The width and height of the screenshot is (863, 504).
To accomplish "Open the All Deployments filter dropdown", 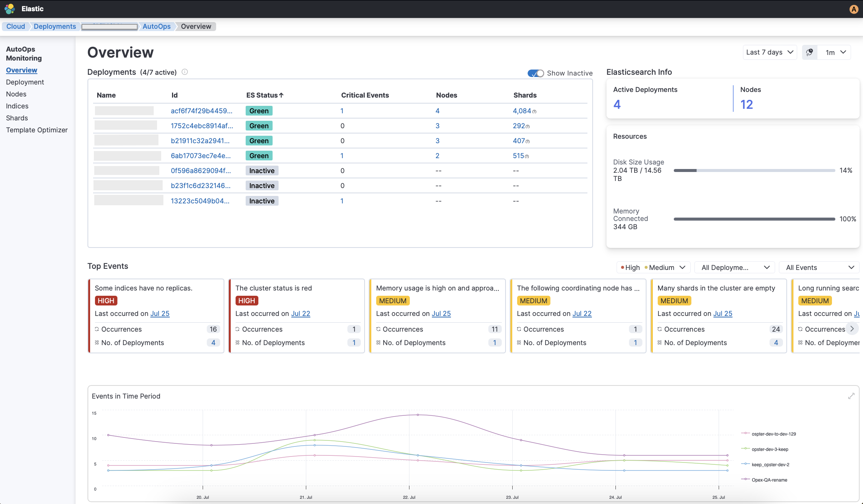I will pos(735,267).
